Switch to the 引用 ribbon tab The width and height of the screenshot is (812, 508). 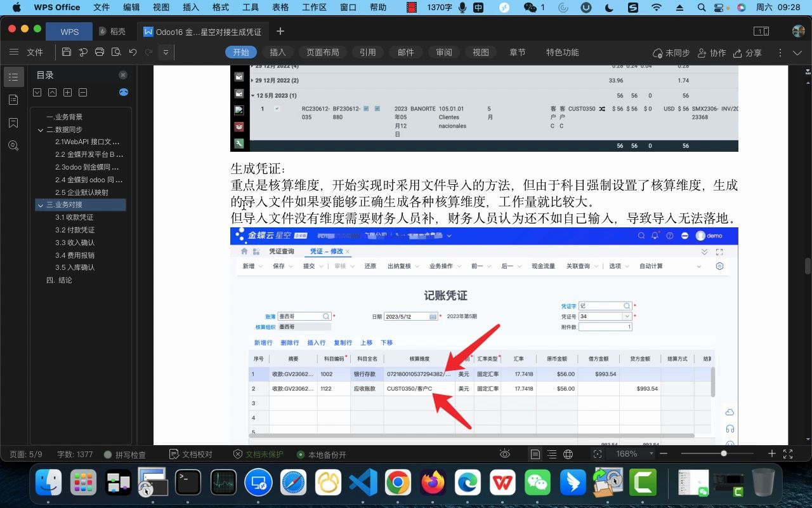[x=368, y=52]
